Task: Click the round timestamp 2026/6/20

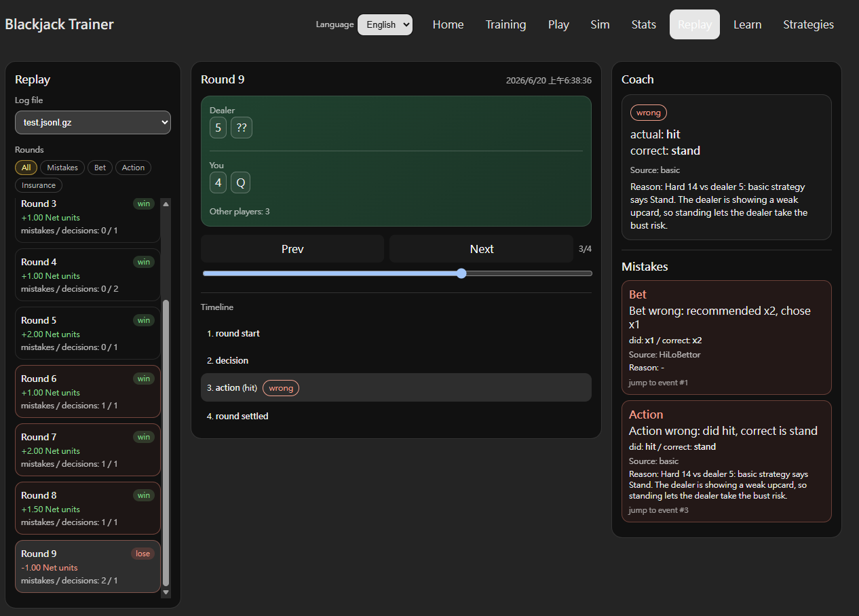Action: (x=549, y=80)
